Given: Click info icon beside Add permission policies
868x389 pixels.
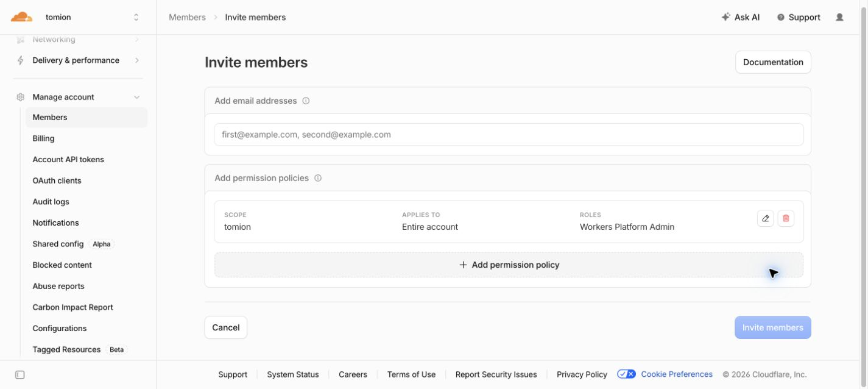Looking at the screenshot, I should (318, 178).
